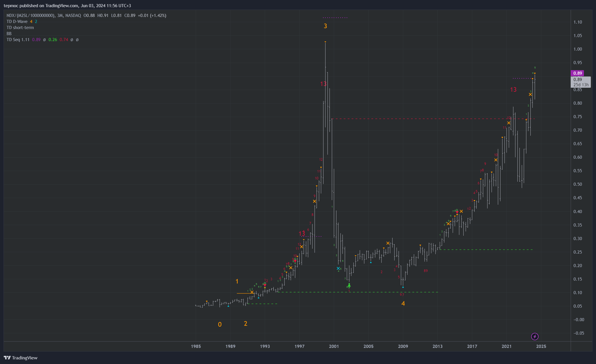Screen dimensions: 596x364
Task: Click the tepmoc published header text
Action: [67, 6]
